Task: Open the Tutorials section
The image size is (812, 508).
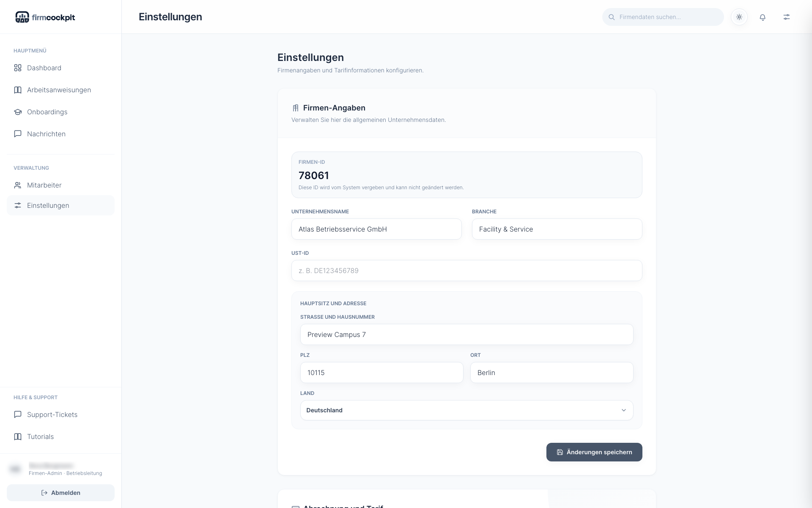Action: (x=40, y=436)
